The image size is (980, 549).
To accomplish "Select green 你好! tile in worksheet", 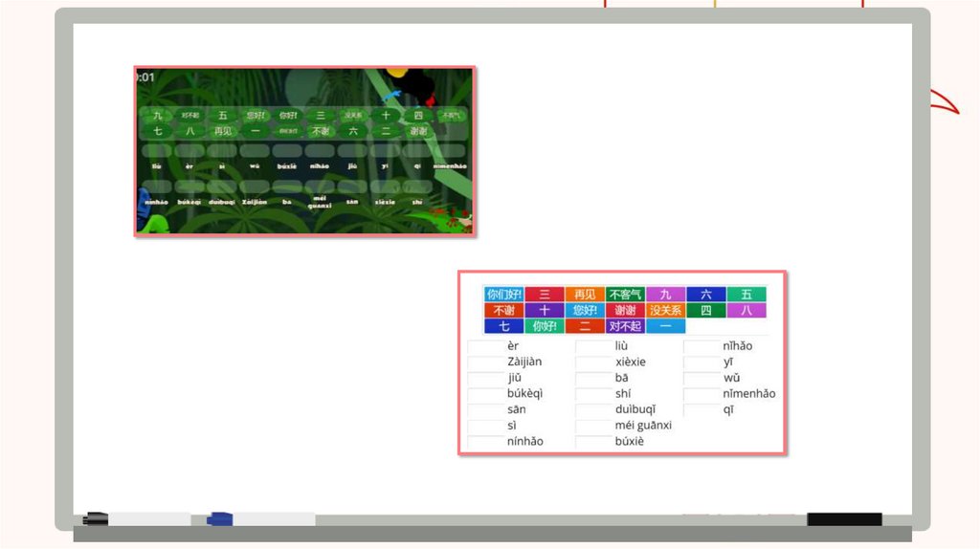I will coord(545,326).
